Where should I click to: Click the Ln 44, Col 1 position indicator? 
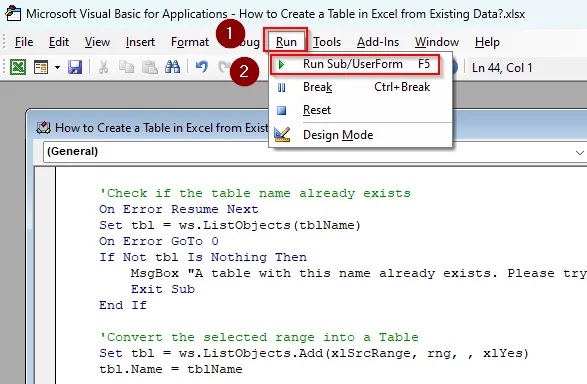pos(502,68)
